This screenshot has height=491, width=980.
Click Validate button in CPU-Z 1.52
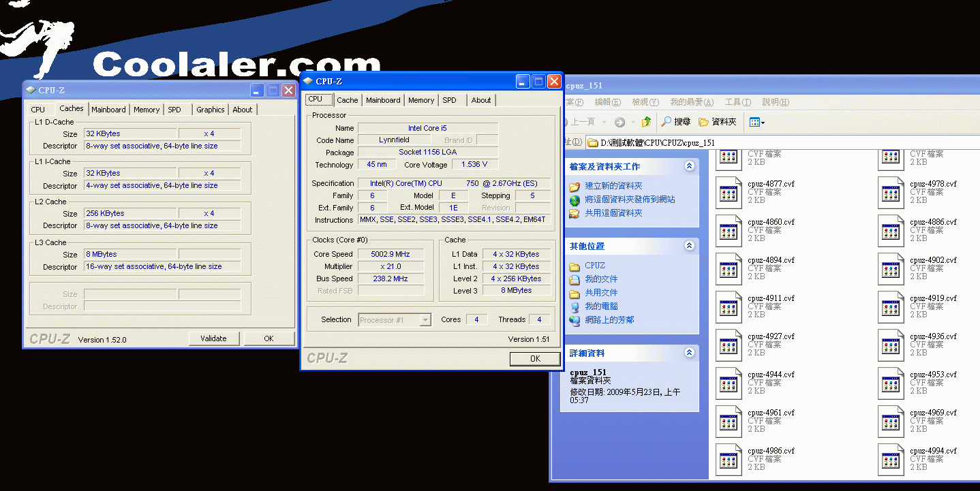tap(214, 338)
